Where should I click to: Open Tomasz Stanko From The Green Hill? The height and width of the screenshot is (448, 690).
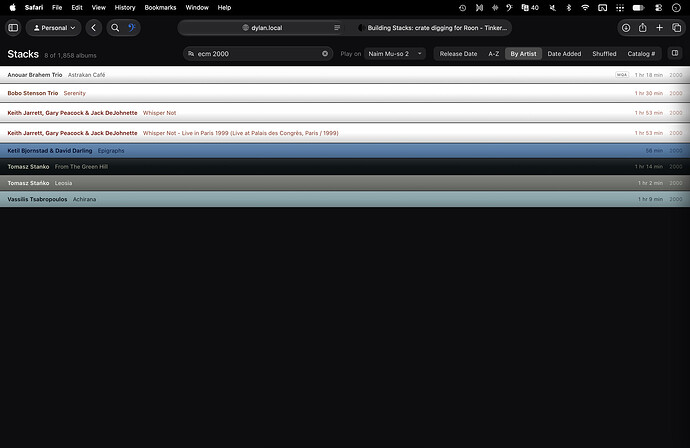click(x=345, y=167)
